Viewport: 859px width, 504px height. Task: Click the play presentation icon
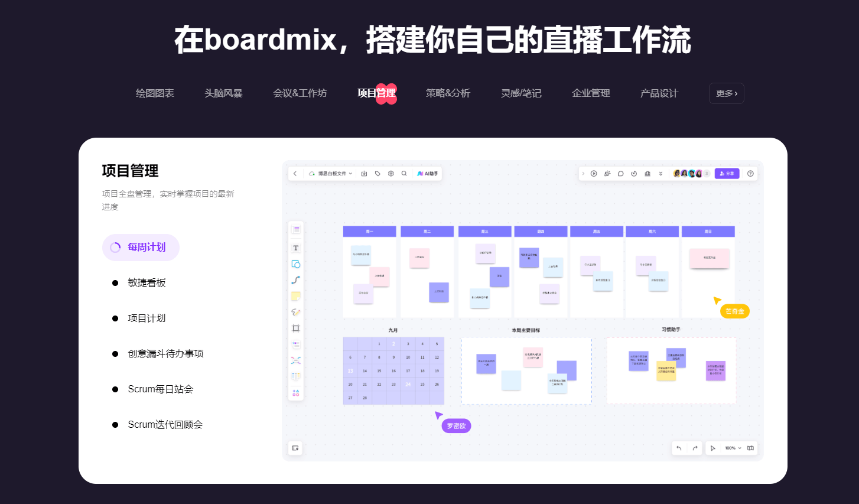[594, 174]
